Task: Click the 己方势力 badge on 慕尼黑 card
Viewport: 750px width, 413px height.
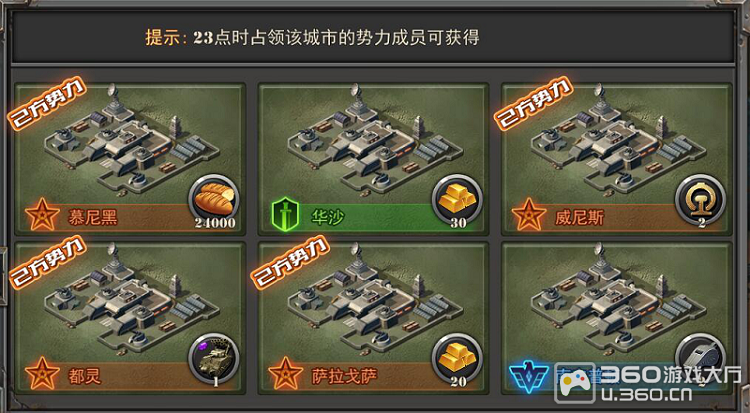Action: (x=47, y=103)
